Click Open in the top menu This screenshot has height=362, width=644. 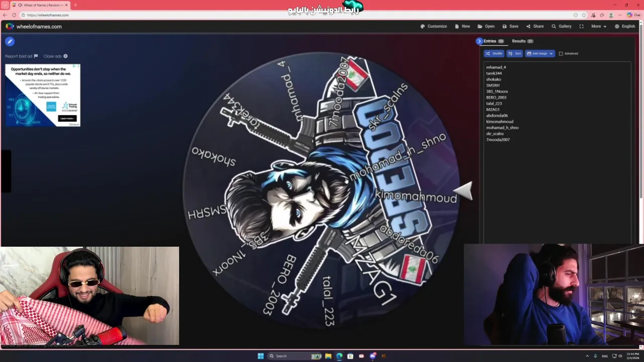tap(486, 26)
